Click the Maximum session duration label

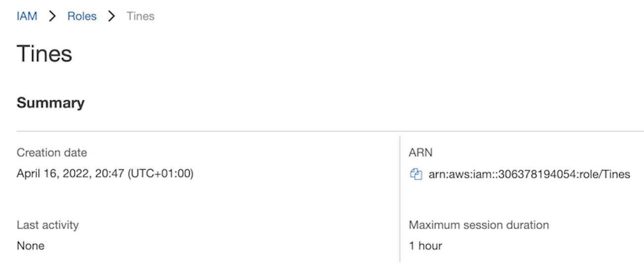point(479,225)
